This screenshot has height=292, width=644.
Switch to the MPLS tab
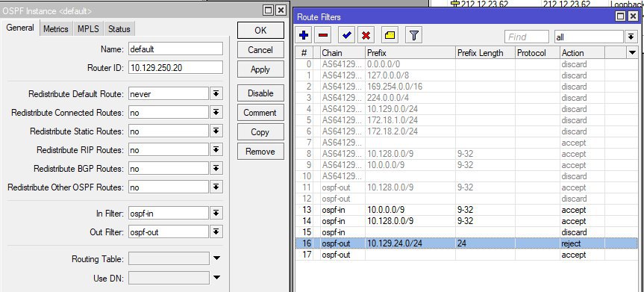[x=88, y=29]
